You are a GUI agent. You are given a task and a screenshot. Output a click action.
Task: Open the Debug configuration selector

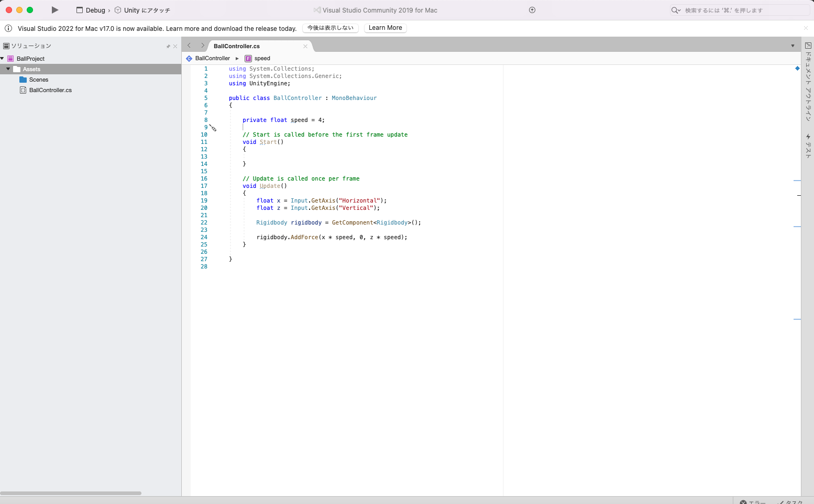point(95,10)
